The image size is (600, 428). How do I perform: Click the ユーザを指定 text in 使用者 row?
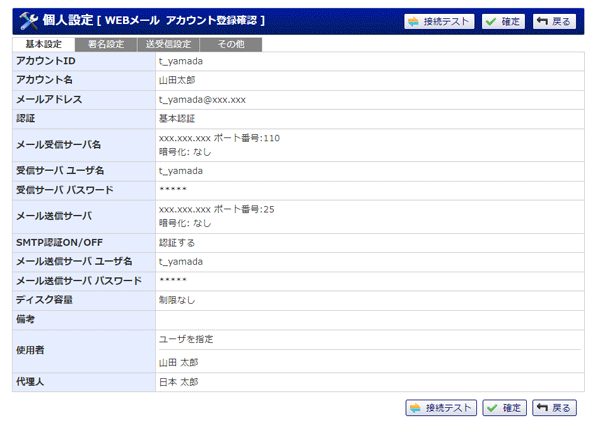point(186,339)
